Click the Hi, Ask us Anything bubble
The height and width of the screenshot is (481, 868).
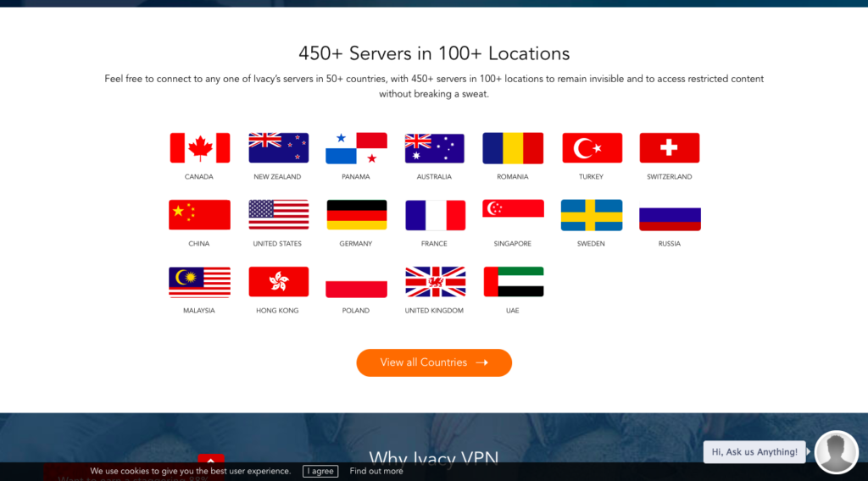point(754,451)
